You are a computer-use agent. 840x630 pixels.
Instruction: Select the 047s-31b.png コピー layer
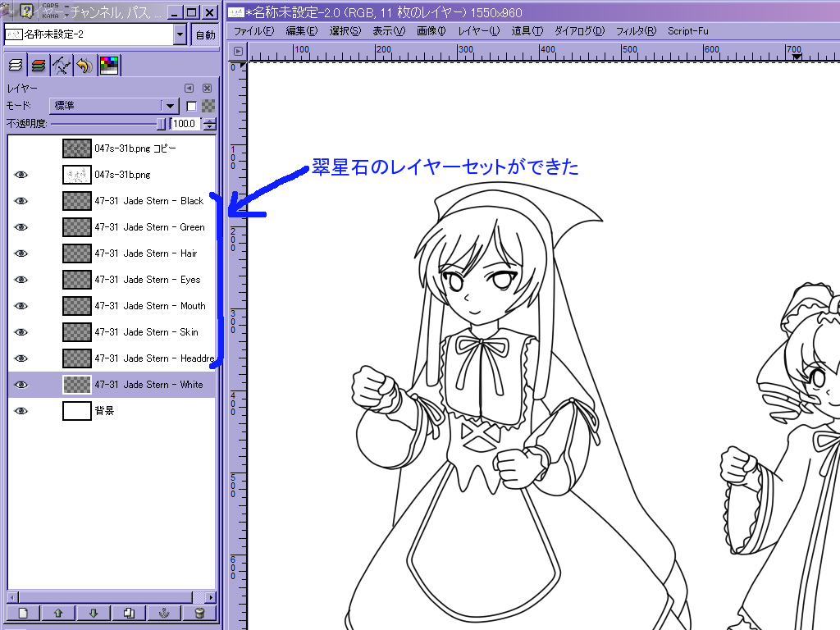click(112, 148)
